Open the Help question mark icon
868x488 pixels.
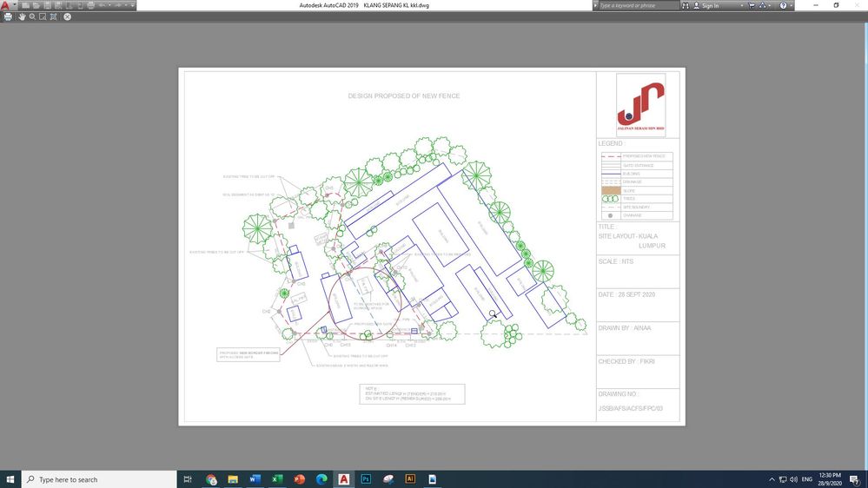click(x=783, y=5)
